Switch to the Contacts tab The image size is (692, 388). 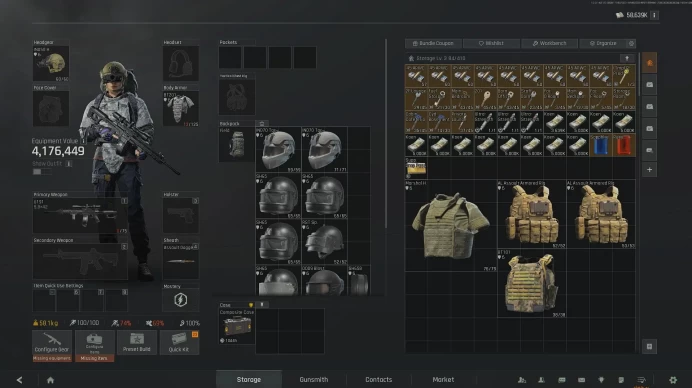(378, 379)
